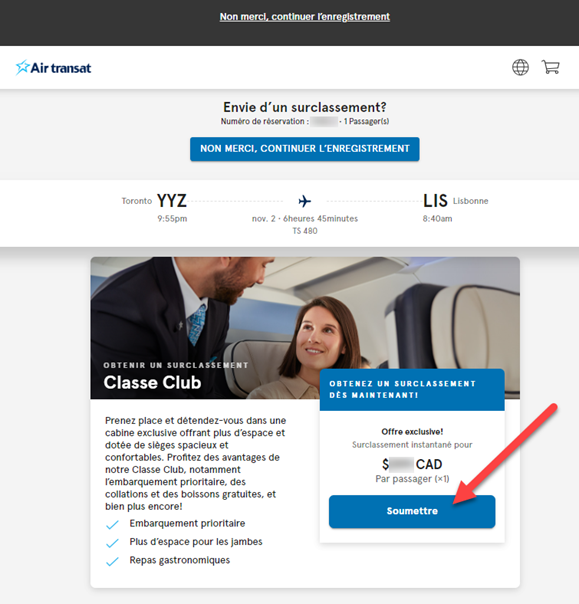Image resolution: width=579 pixels, height=604 pixels.
Task: Open the globe language selector icon
Action: [520, 67]
